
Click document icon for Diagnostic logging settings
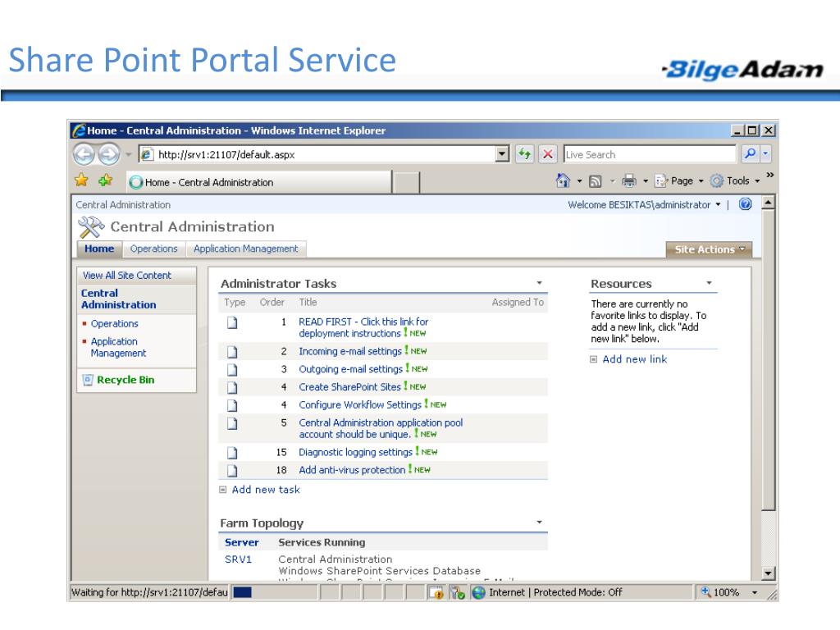(232, 453)
